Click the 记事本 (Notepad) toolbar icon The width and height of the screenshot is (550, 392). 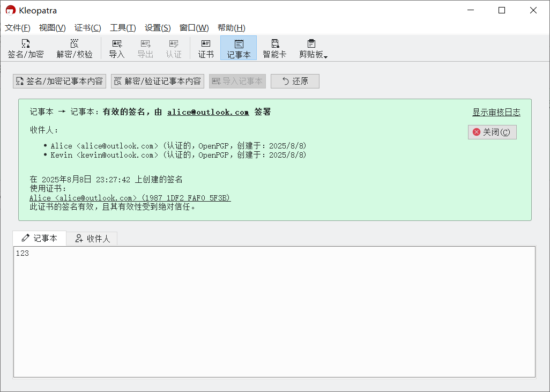point(238,48)
